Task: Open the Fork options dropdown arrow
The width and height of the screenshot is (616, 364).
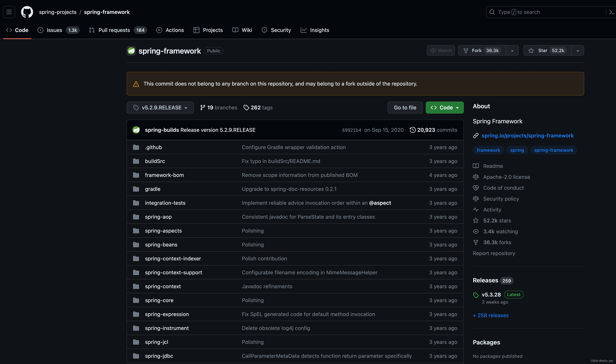Action: 512,51
